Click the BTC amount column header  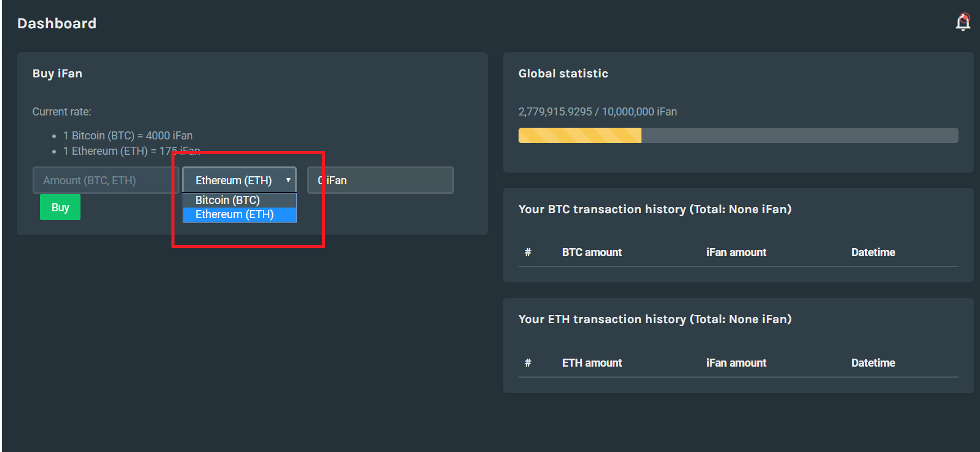click(592, 252)
